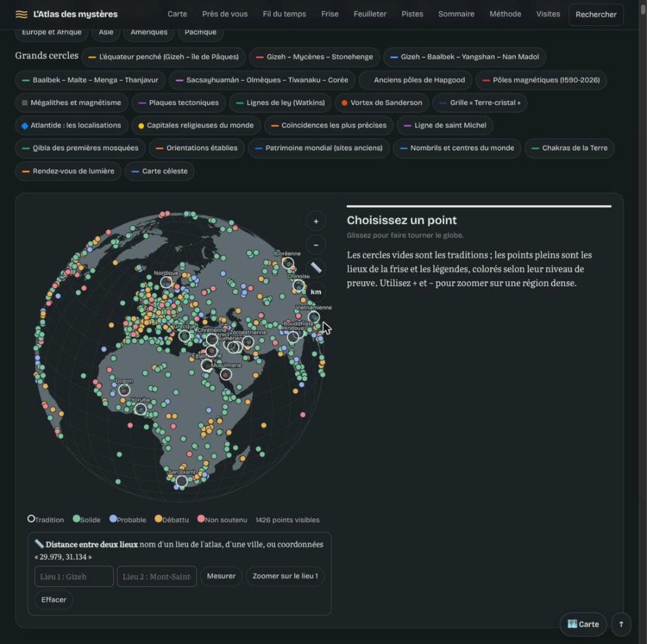Focus the Lieu 1 input field
This screenshot has height=644, width=647.
pyautogui.click(x=74, y=576)
